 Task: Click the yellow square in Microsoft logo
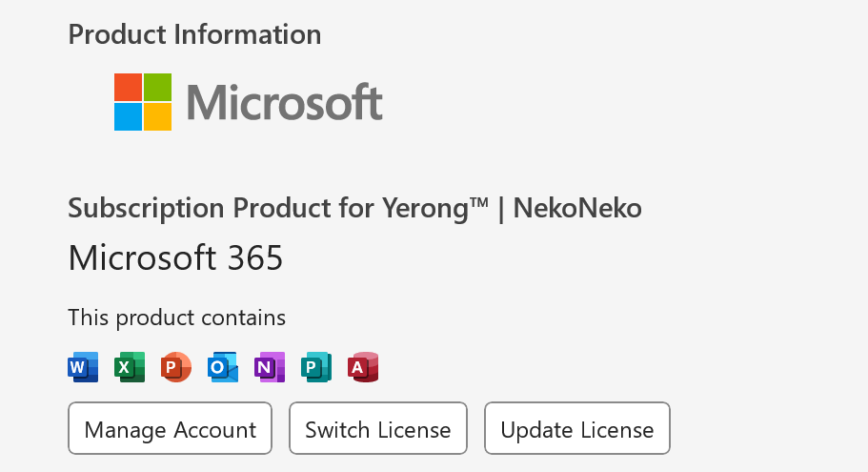pos(158,117)
